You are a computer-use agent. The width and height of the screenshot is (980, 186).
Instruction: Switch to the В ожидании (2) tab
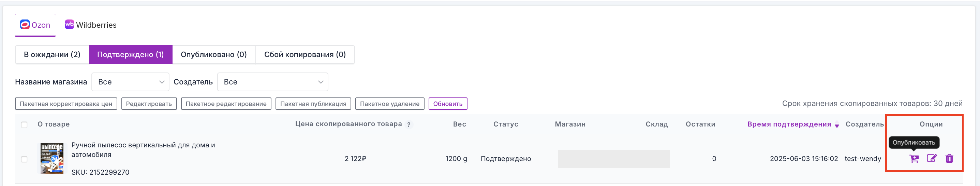(52, 54)
